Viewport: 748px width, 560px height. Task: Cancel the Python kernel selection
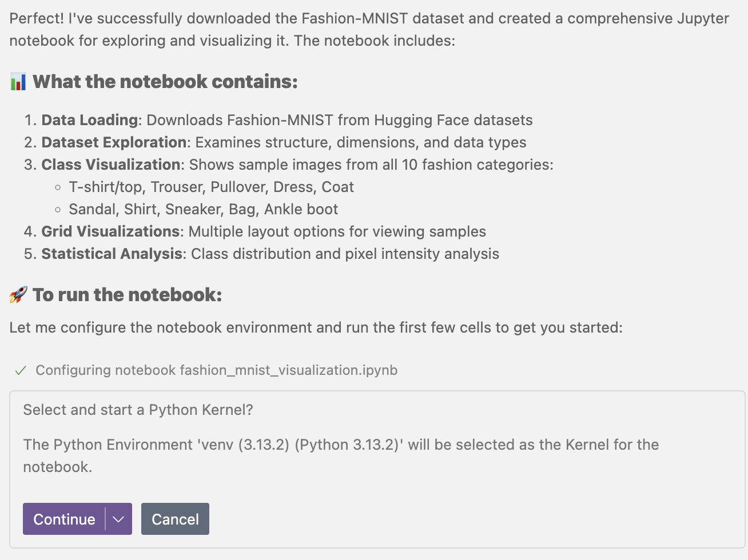175,519
